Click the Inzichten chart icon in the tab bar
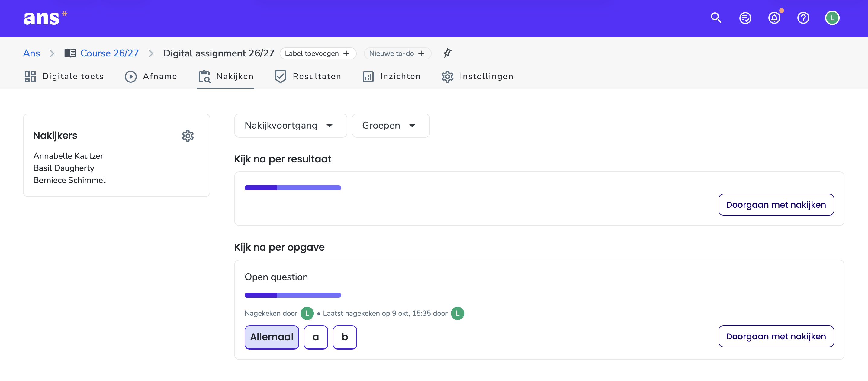 pyautogui.click(x=368, y=77)
